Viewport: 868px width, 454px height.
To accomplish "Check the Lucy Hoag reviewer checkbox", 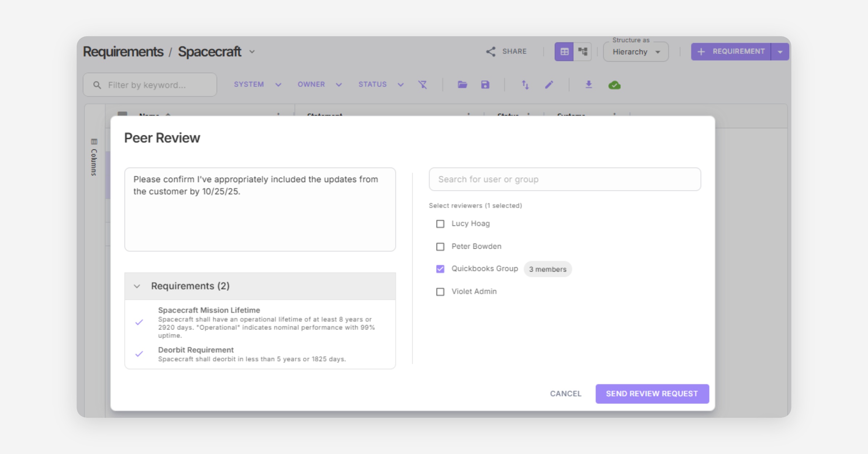I will point(440,224).
